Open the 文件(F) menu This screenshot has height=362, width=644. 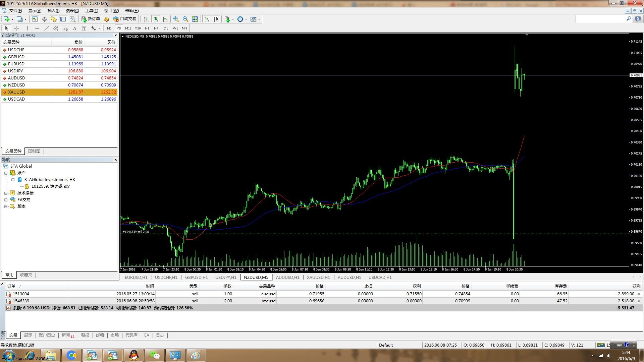pos(15,11)
